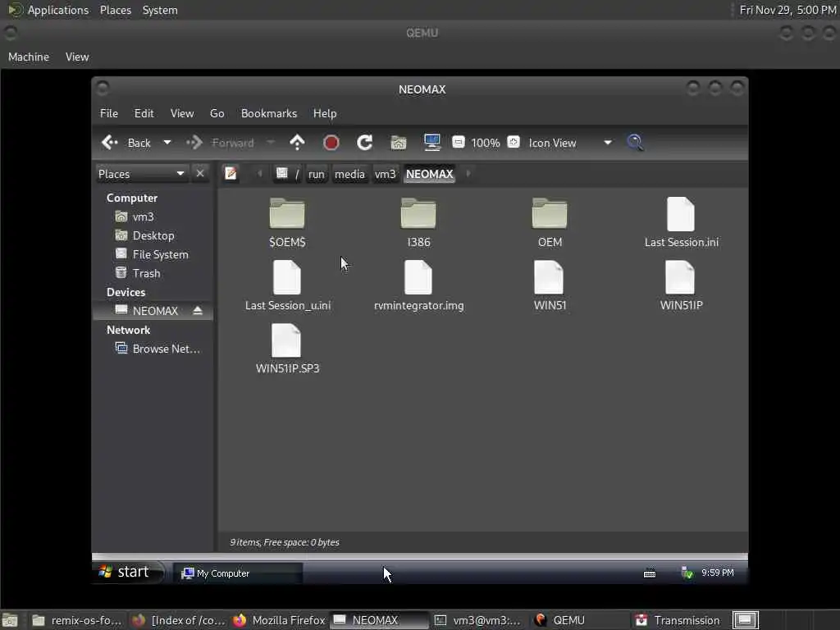Screen dimensions: 840x630
Task: Select the I386 folder
Action: 418,221
